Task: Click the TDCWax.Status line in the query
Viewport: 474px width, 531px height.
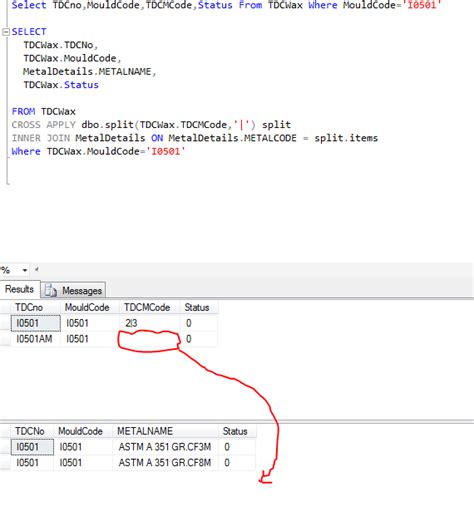Action: click(61, 85)
